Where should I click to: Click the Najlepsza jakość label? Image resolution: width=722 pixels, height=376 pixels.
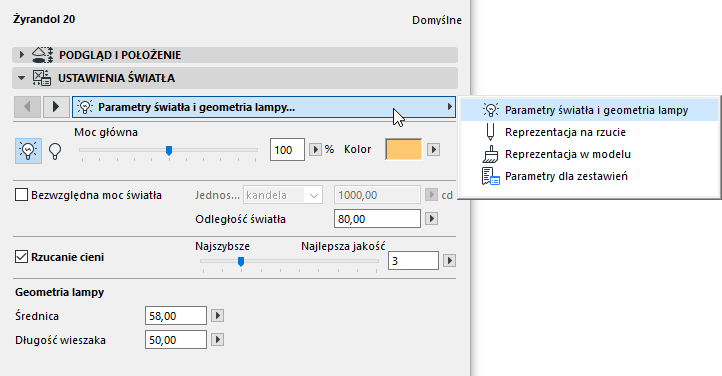click(x=343, y=246)
